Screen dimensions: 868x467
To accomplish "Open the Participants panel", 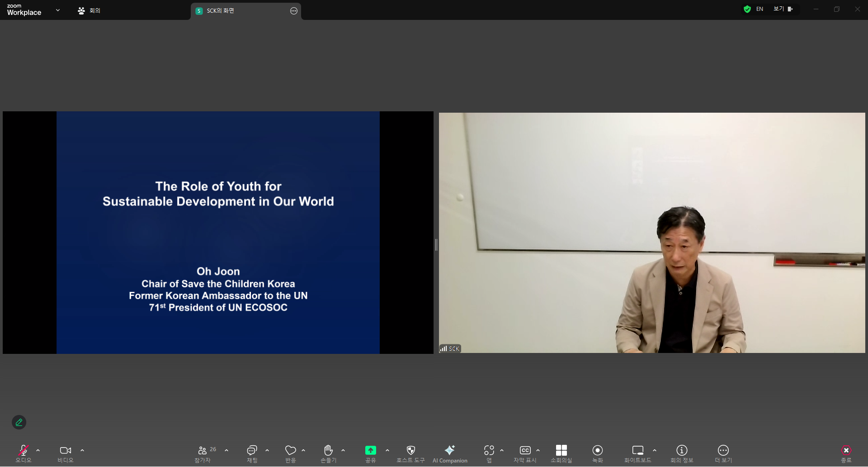I will pos(203,453).
